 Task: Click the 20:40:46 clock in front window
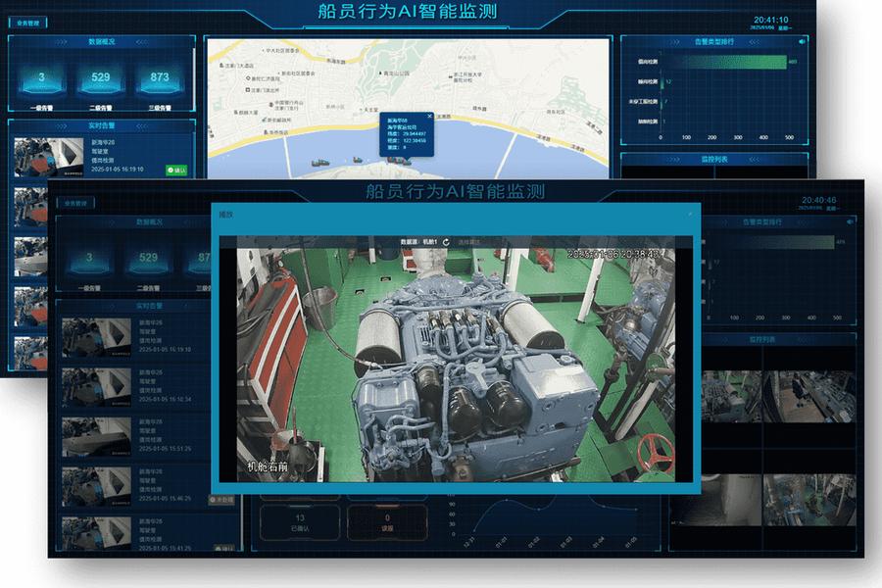pos(819,200)
